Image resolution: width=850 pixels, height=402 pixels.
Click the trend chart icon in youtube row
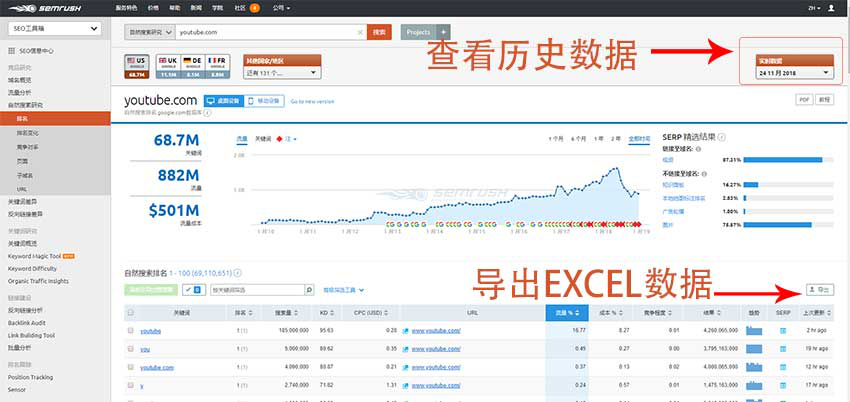(754, 330)
